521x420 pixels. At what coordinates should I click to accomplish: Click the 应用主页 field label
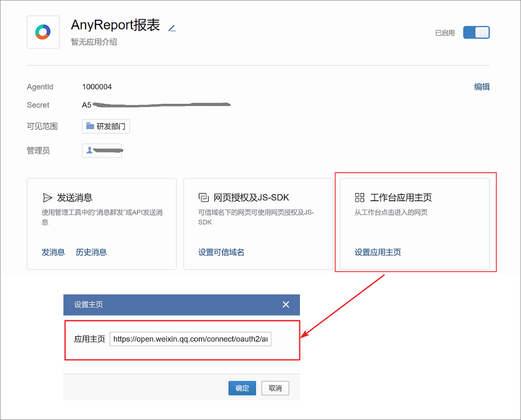[89, 339]
